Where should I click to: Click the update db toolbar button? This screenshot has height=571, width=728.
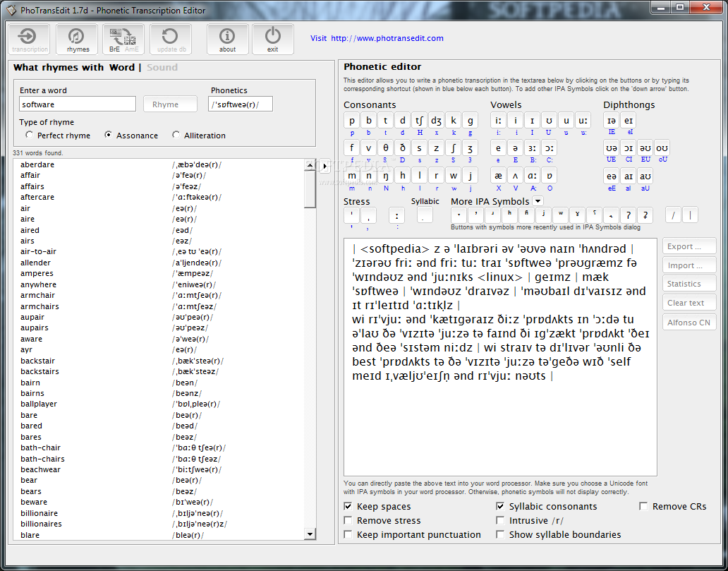(x=171, y=40)
